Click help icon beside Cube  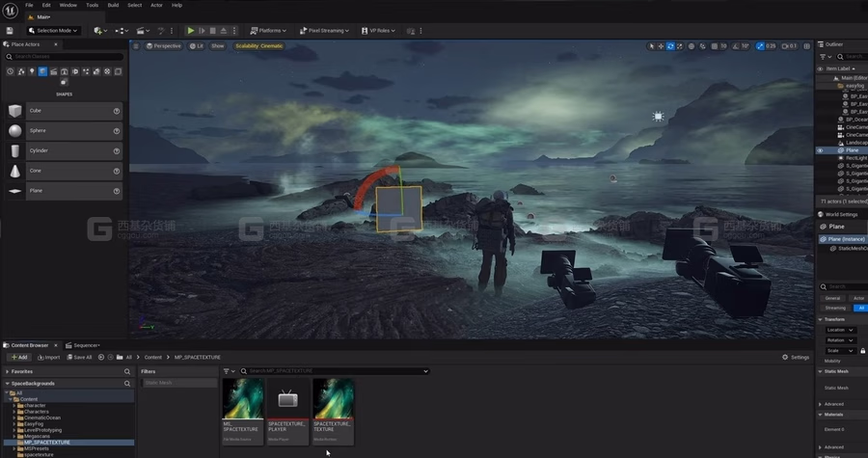pyautogui.click(x=117, y=111)
